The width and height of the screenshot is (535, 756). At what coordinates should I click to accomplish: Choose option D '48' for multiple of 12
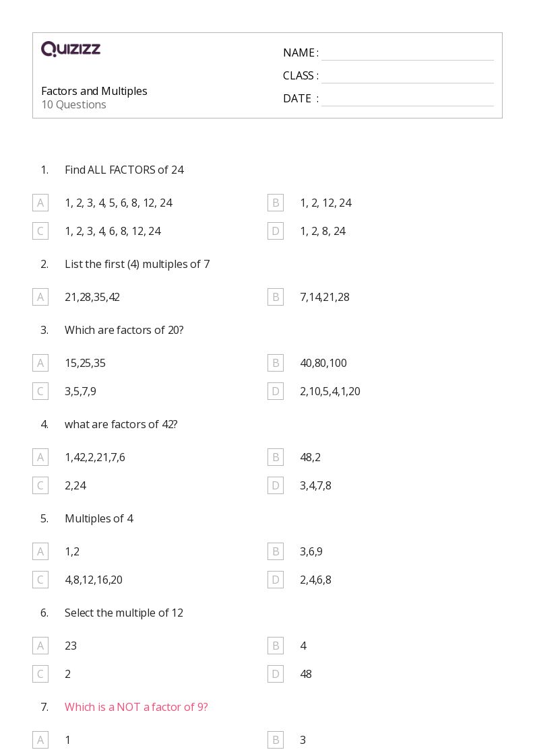coord(276,674)
